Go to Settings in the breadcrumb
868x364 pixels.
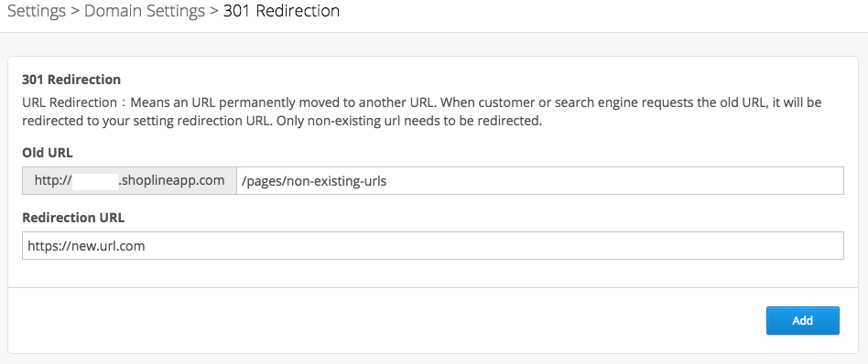(37, 10)
